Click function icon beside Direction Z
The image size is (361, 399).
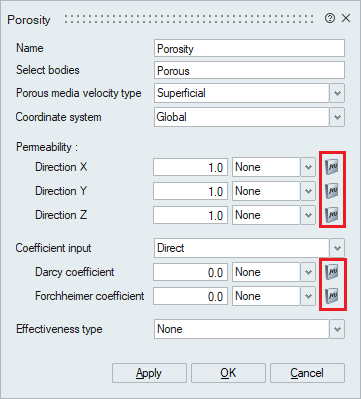pos(332,214)
